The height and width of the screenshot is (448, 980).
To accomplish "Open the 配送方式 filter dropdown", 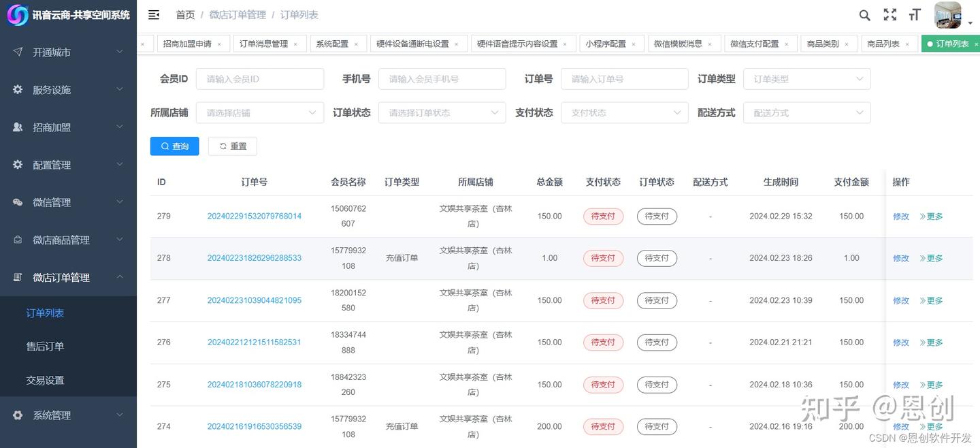I will [806, 113].
